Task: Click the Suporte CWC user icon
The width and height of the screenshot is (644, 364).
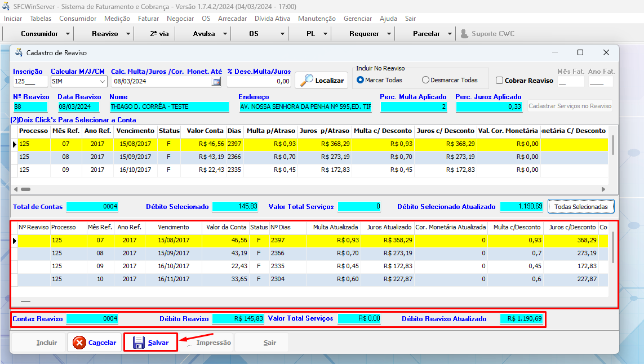Action: (464, 34)
